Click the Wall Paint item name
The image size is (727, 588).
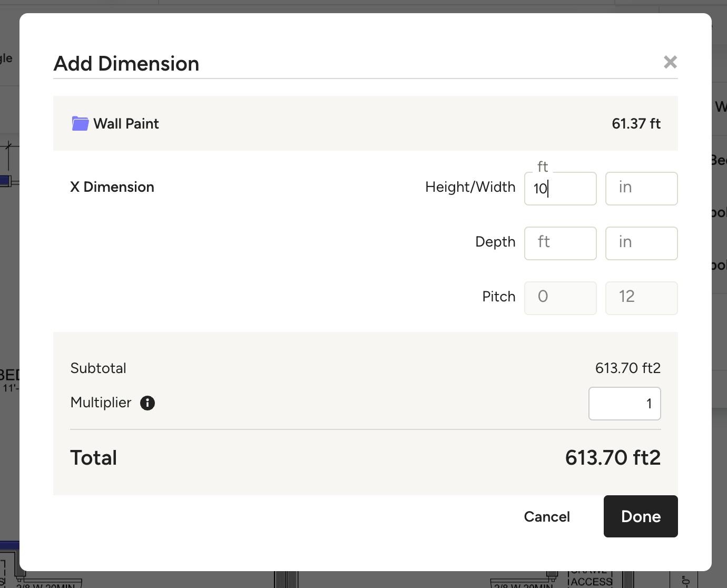[x=126, y=123]
